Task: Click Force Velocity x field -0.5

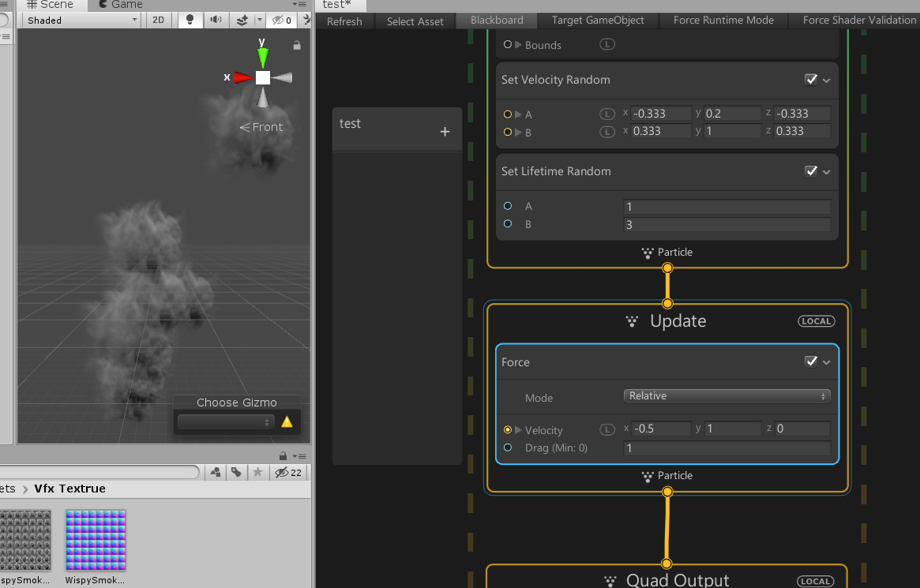Action: tap(661, 429)
